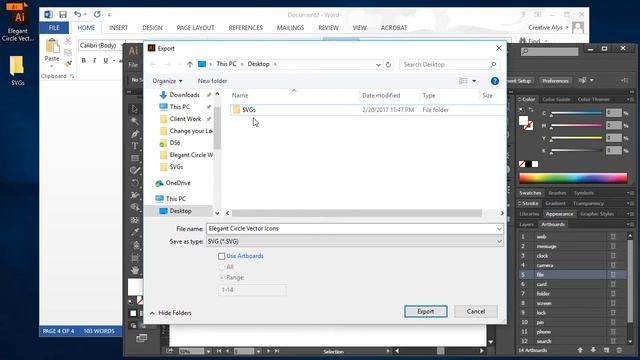640x360 pixels.
Task: Click the Cancel button
Action: tap(476, 311)
